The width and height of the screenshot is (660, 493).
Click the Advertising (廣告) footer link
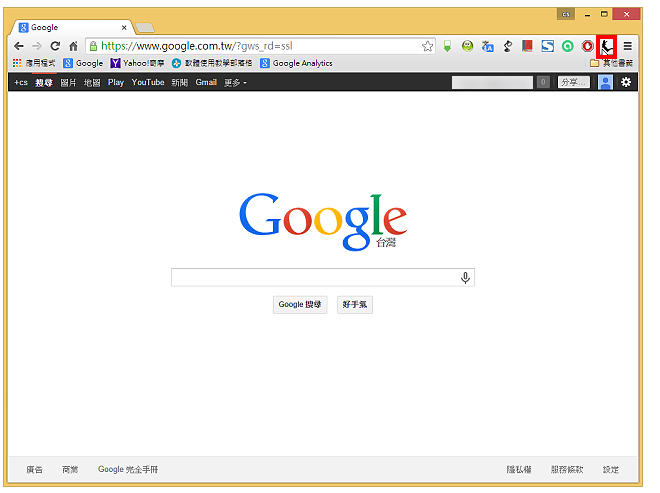(35, 469)
